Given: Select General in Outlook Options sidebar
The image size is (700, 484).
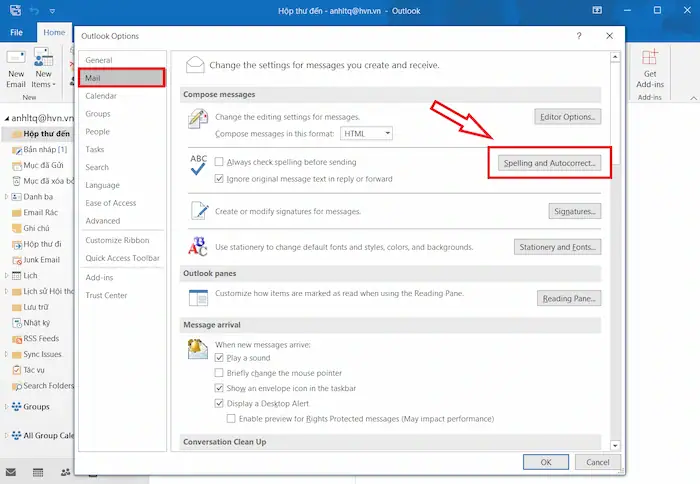Looking at the screenshot, I should pos(121,60).
